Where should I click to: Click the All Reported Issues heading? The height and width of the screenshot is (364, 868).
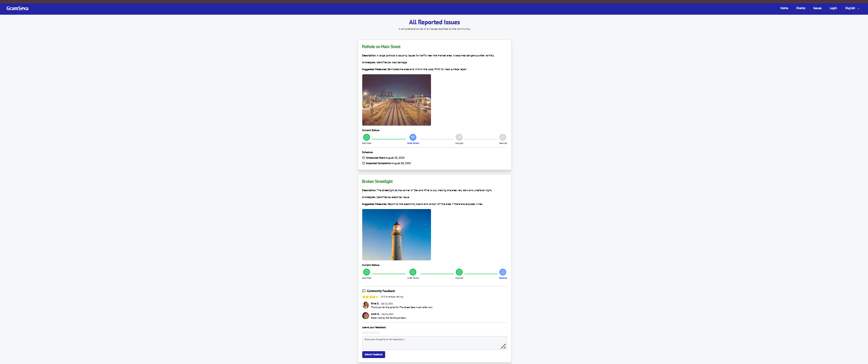coord(434,22)
